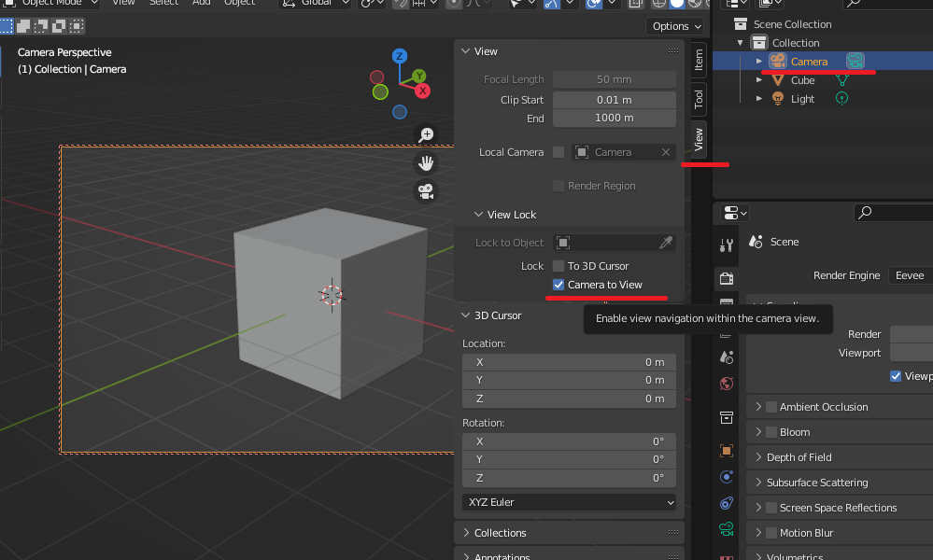933x560 pixels.
Task: Select Cube in the outliner
Action: [x=802, y=80]
